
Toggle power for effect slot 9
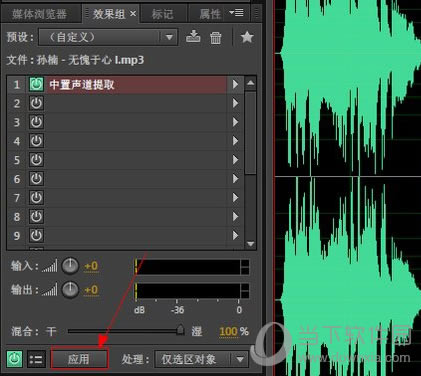pos(36,236)
